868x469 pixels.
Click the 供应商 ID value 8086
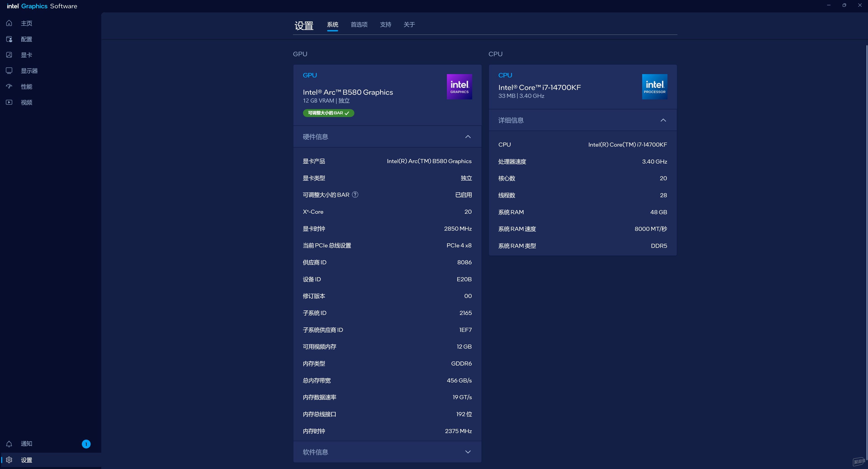point(464,262)
